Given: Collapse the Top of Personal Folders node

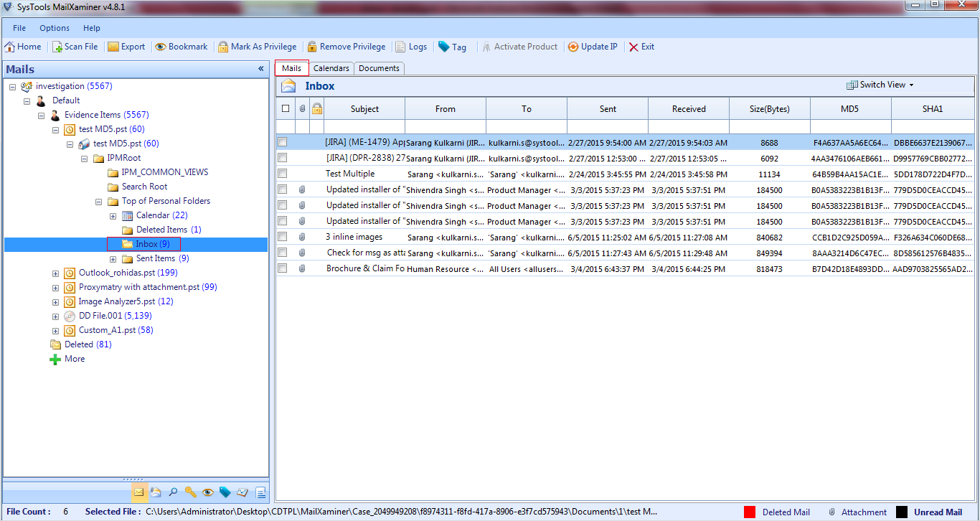Looking at the screenshot, I should click(x=98, y=201).
